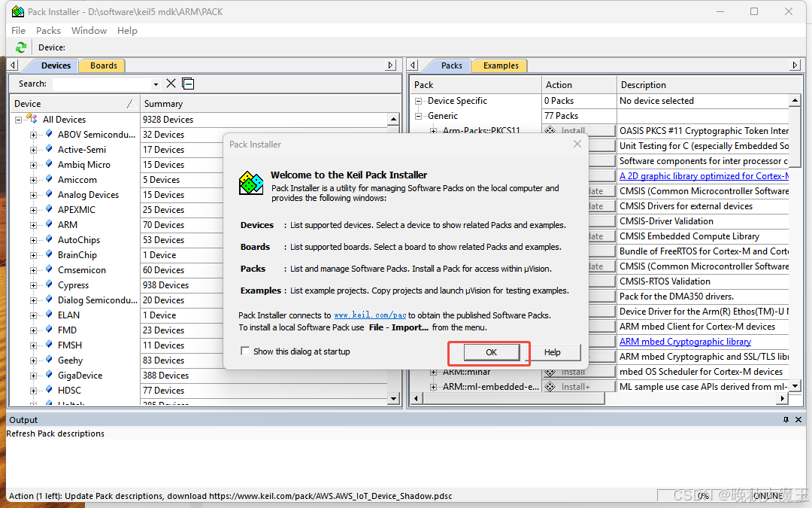Sort by the Device column header
This screenshot has height=508, width=812.
coord(75,104)
